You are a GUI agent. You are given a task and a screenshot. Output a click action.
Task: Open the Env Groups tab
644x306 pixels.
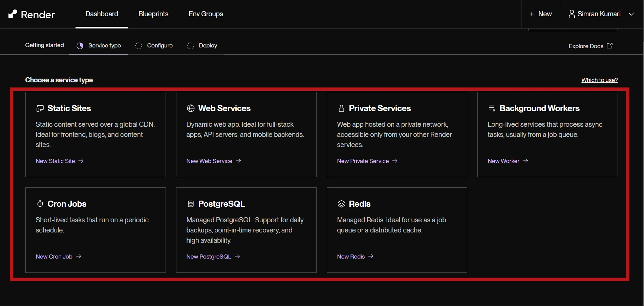[x=206, y=14]
